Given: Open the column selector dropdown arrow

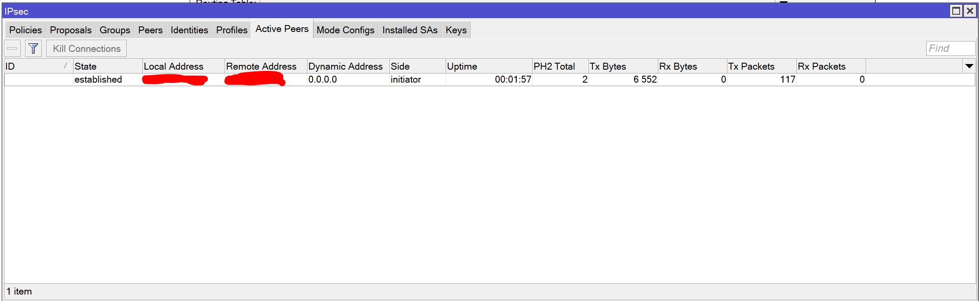Looking at the screenshot, I should tap(969, 66).
